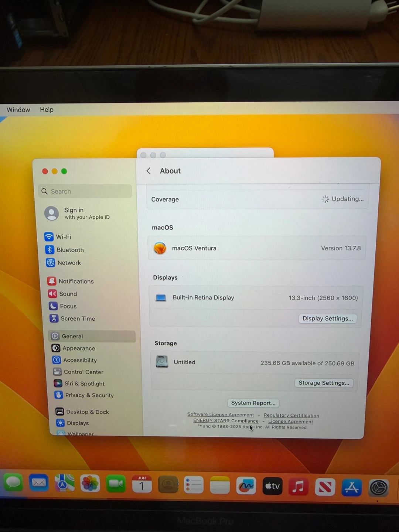Click Version 13.7.8 text
The width and height of the screenshot is (399, 532).
[341, 248]
